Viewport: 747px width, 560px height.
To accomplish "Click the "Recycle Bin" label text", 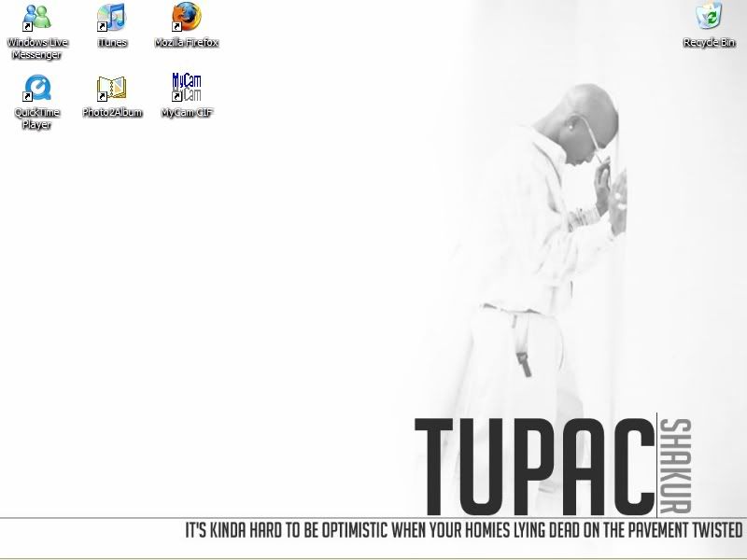I will [710, 42].
